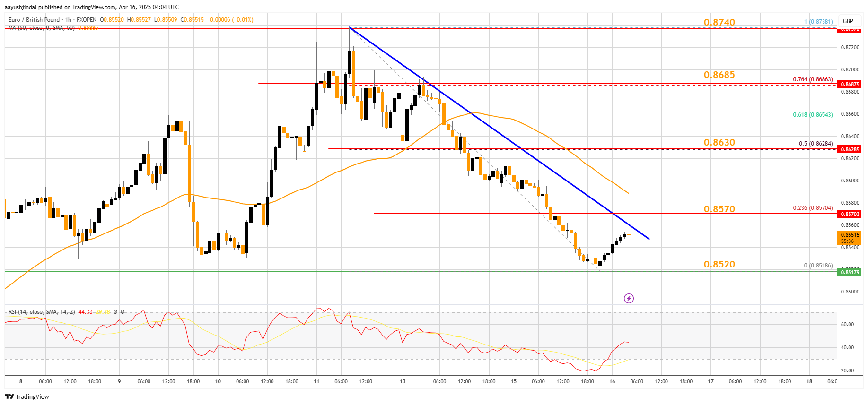Click the MA value 0.85886
This screenshot has width=868, height=405.
88,28
